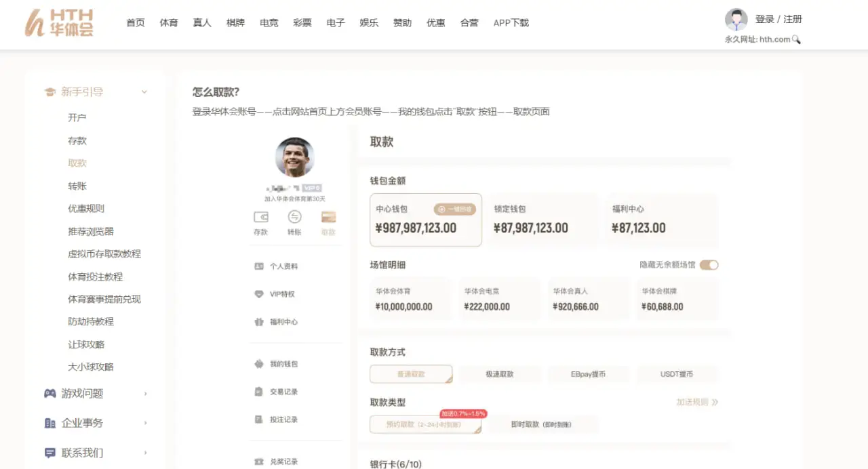Image resolution: width=868 pixels, height=469 pixels.
Task: Click the 交易记录 records icon
Action: pos(258,391)
